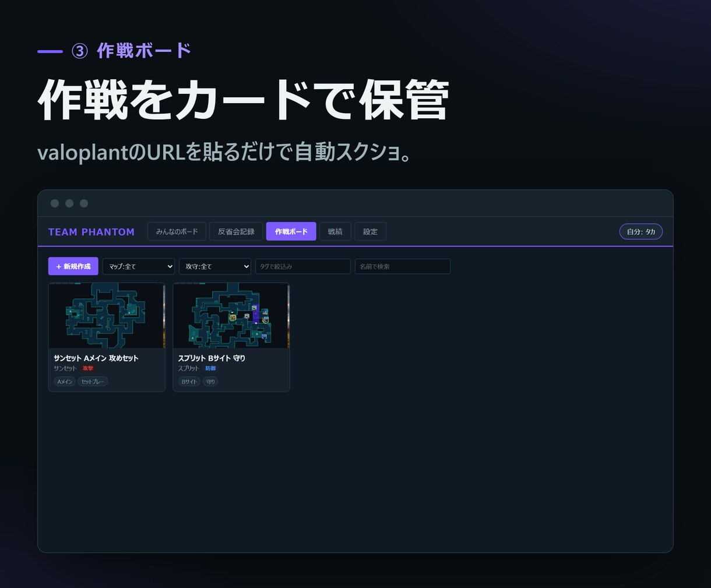Open the サンセット Aメイン card map thumbnail

(x=107, y=315)
